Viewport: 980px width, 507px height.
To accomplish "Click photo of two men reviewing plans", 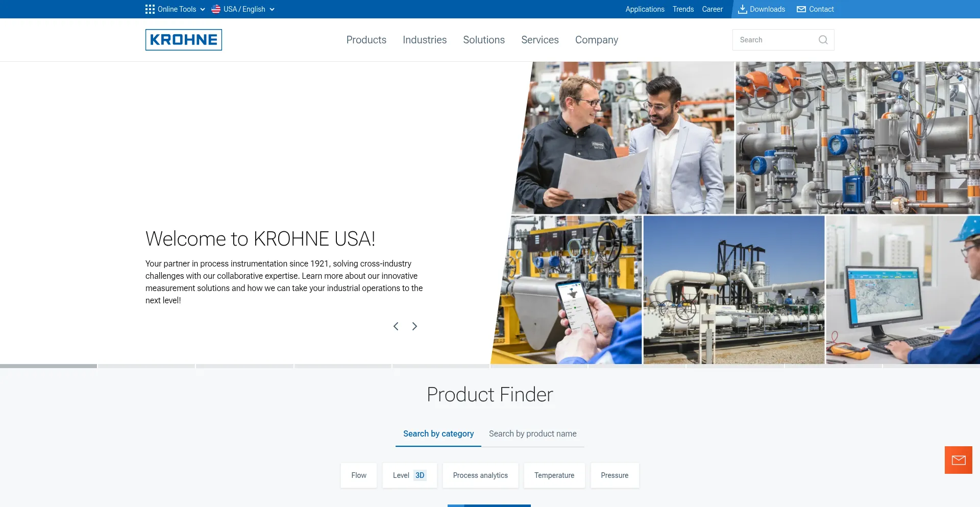I will pos(624,138).
